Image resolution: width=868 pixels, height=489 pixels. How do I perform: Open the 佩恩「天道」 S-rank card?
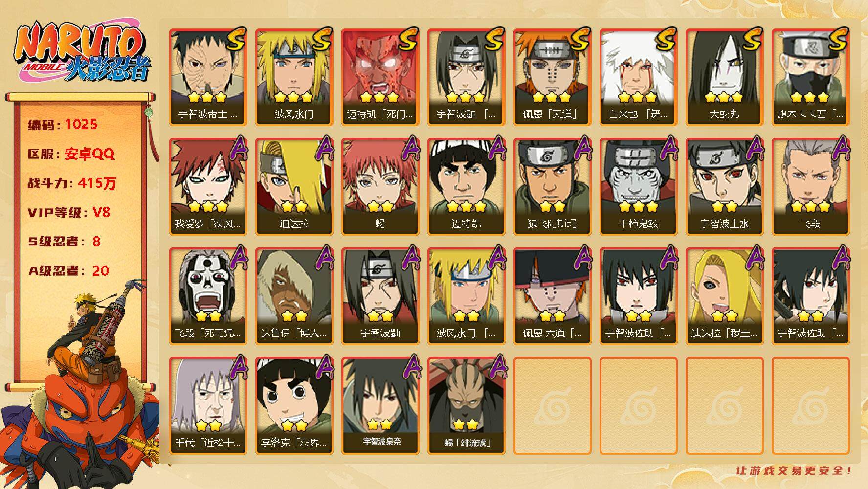click(x=552, y=77)
